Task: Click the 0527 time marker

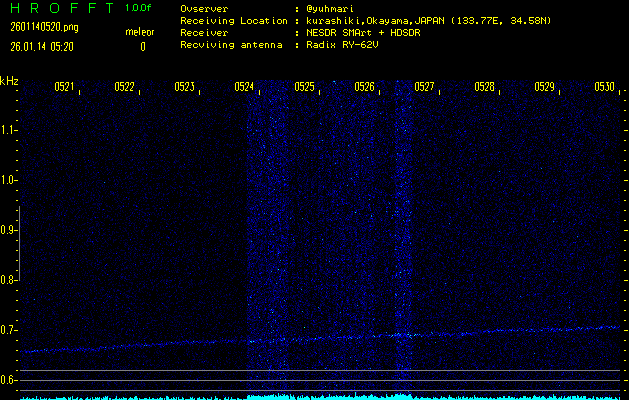Action: click(x=425, y=87)
